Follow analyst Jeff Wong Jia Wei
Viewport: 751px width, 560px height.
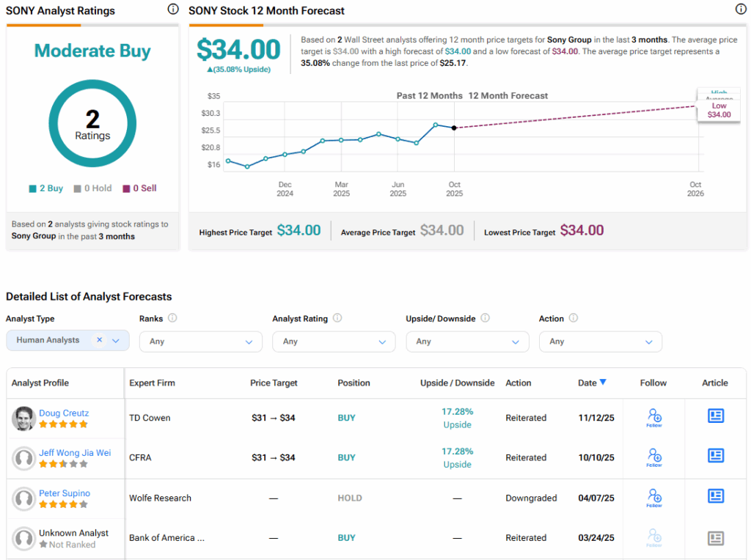[654, 457]
